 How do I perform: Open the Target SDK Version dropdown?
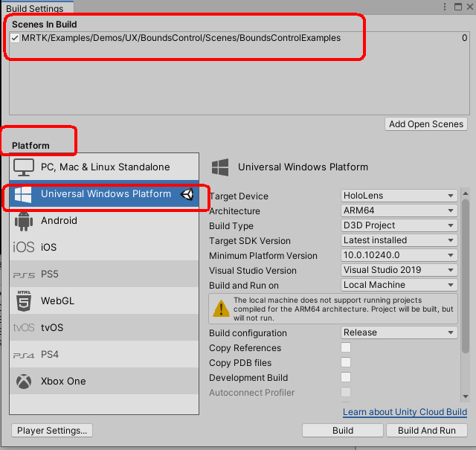[399, 240]
